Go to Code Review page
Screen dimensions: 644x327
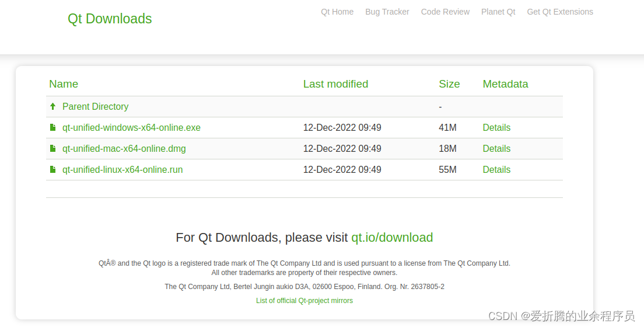pos(445,12)
